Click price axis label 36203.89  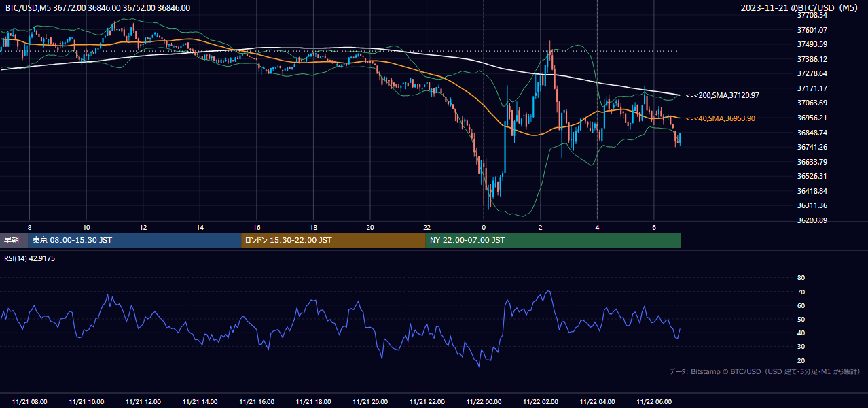pyautogui.click(x=812, y=220)
